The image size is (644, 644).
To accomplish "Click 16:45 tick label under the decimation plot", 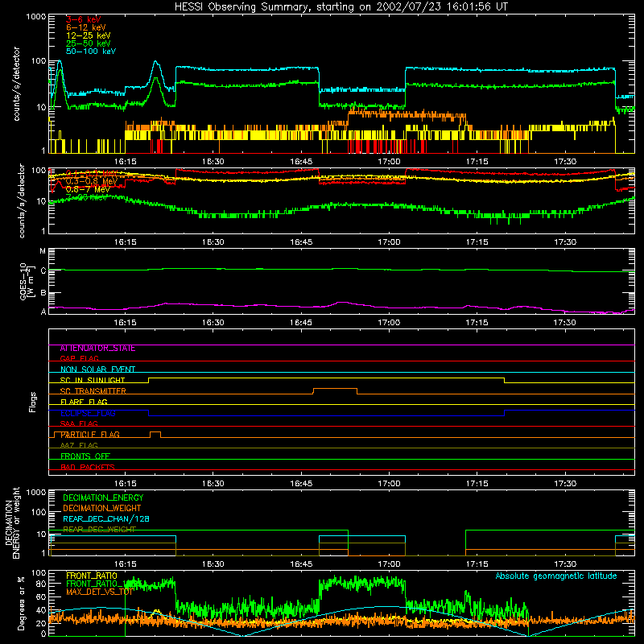I will coord(301,564).
